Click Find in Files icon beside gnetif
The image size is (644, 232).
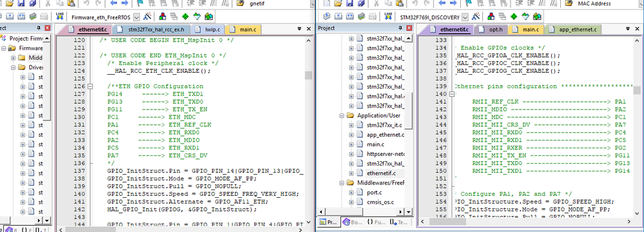pyautogui.click(x=240, y=3)
